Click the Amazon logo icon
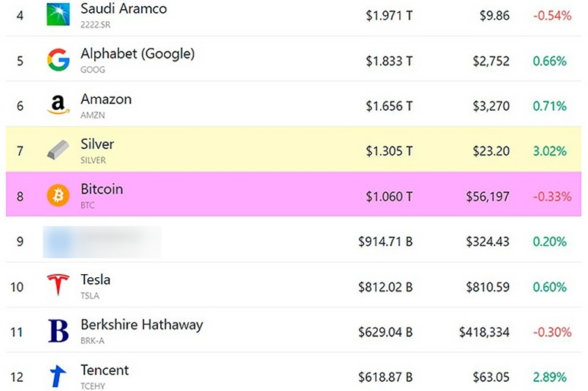Image resolution: width=588 pixels, height=391 pixels. click(x=58, y=105)
